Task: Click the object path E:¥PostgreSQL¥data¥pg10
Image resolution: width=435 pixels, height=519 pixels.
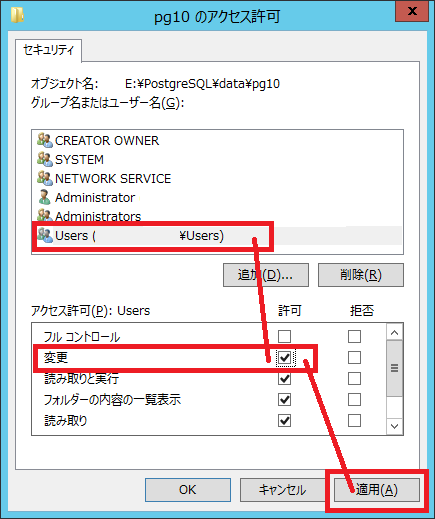Action: tap(202, 84)
